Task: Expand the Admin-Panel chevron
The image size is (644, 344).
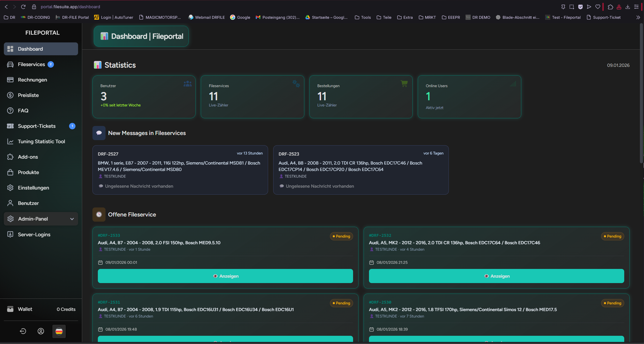Action: point(72,219)
